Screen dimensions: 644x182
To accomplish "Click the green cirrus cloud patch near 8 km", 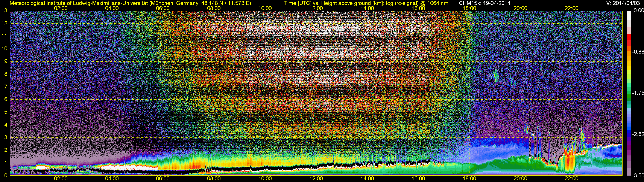I will coord(495,76).
